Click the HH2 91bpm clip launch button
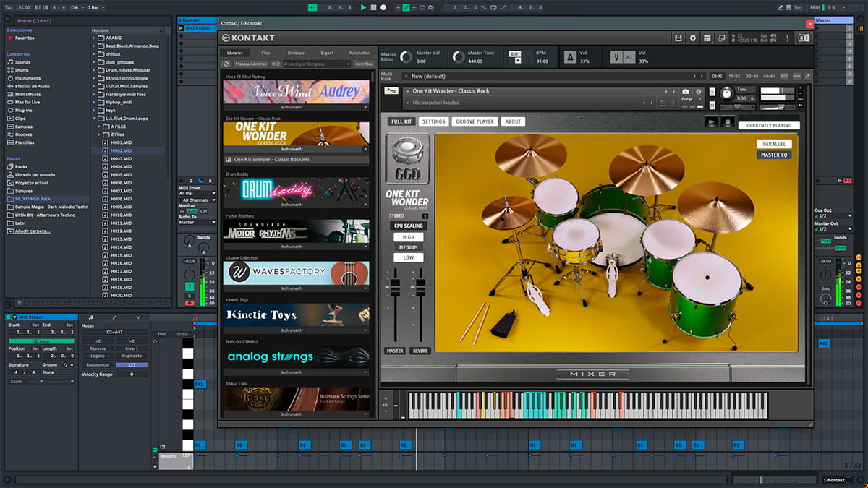 coord(181,28)
